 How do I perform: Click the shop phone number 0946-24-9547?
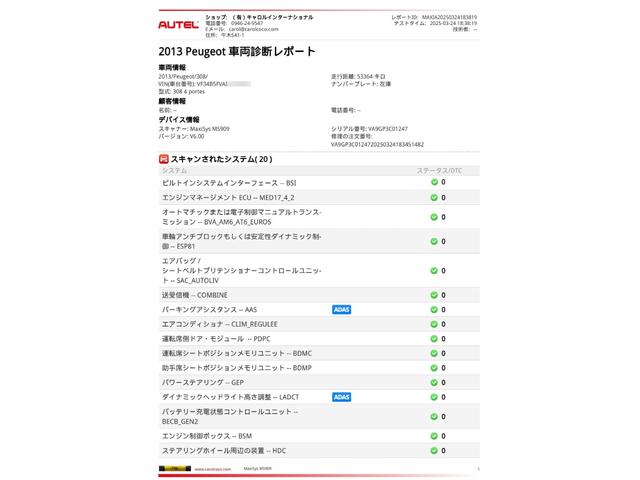(x=247, y=24)
